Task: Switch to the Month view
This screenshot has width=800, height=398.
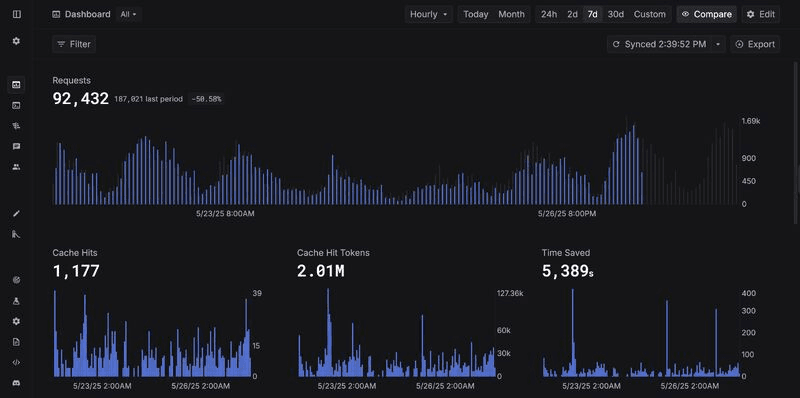Action: point(511,14)
